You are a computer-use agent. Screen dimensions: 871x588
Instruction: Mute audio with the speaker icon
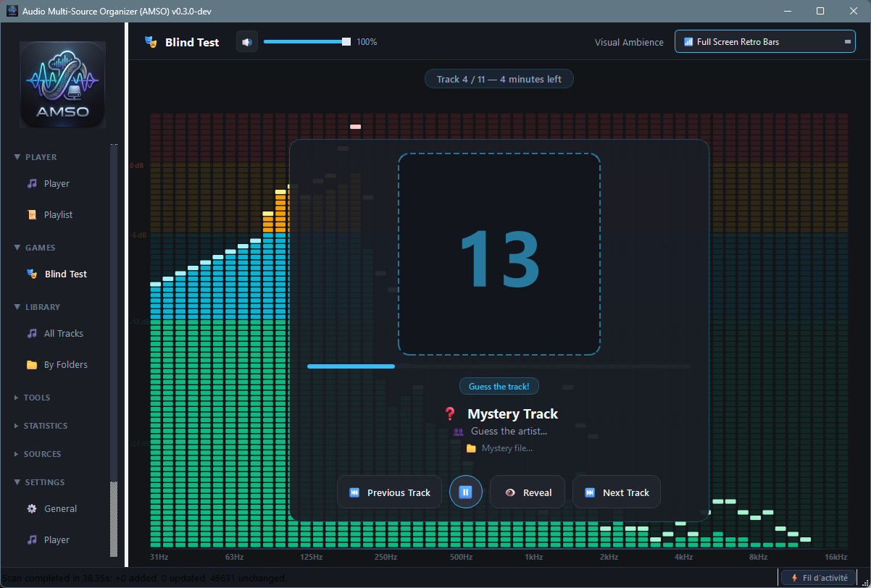click(x=247, y=42)
